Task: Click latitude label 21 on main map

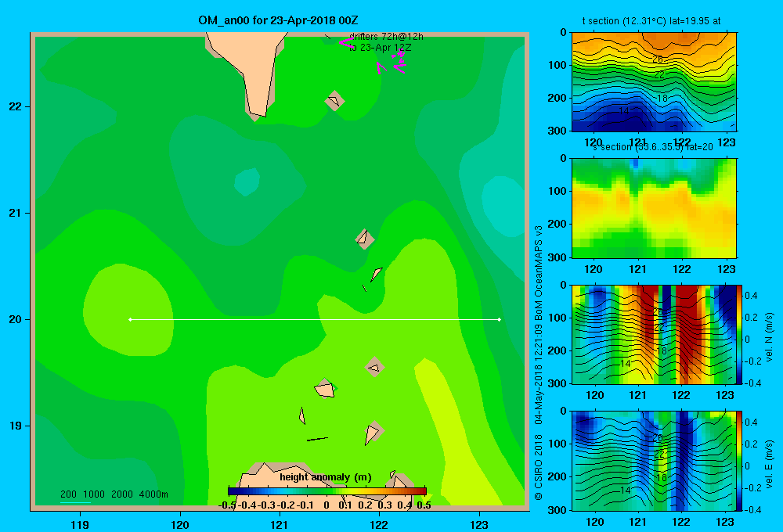Action: [x=16, y=213]
